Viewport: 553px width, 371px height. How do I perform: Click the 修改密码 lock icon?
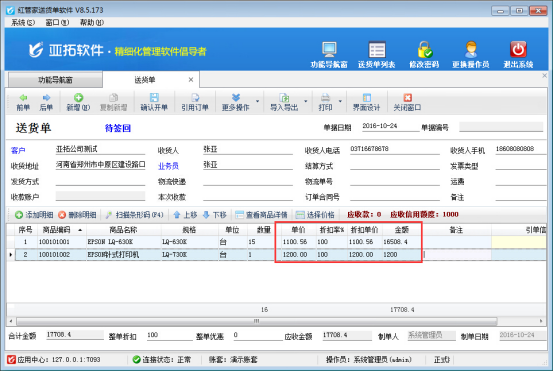(424, 50)
